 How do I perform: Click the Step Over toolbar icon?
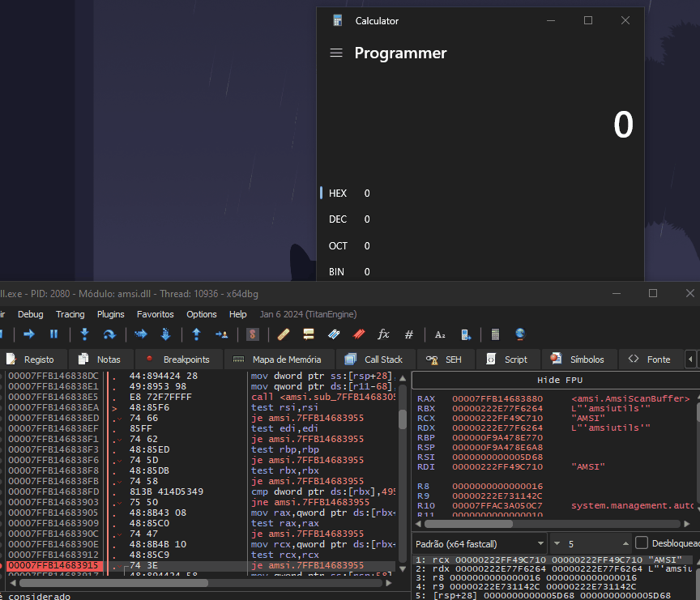(x=109, y=334)
